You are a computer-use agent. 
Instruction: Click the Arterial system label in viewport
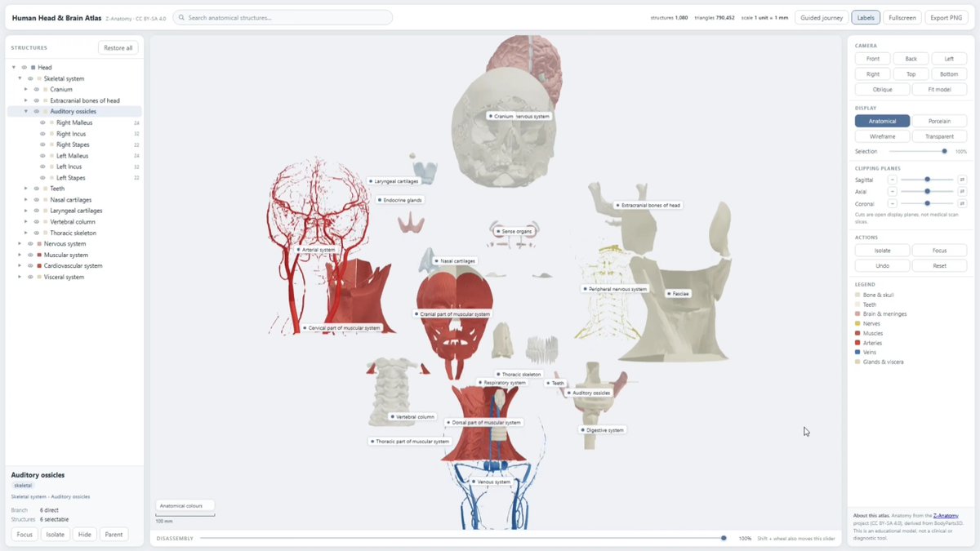tap(316, 250)
